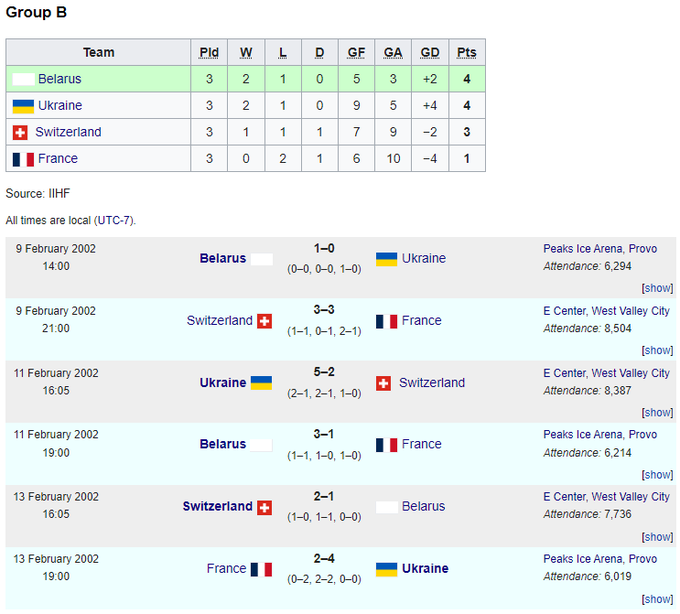Click the Ukraine flag icon in standings table
Viewport: 680px width, 614px height.
(22, 106)
